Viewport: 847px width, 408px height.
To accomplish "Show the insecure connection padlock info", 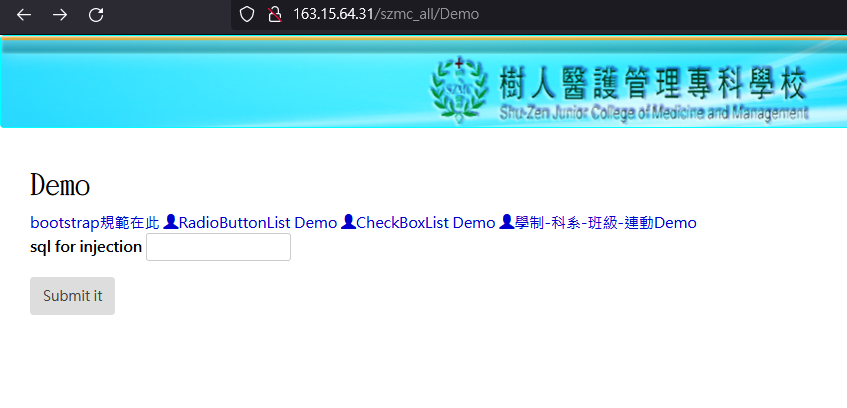I will tap(275, 14).
